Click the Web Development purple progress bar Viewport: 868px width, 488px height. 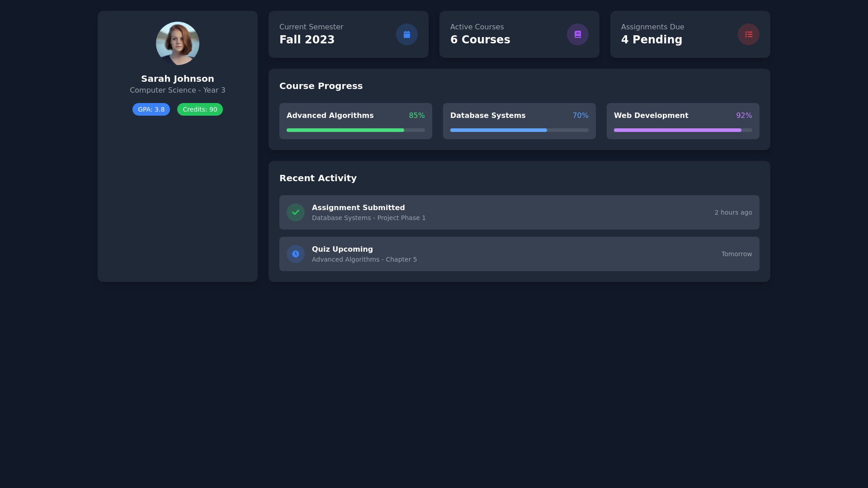coord(677,130)
